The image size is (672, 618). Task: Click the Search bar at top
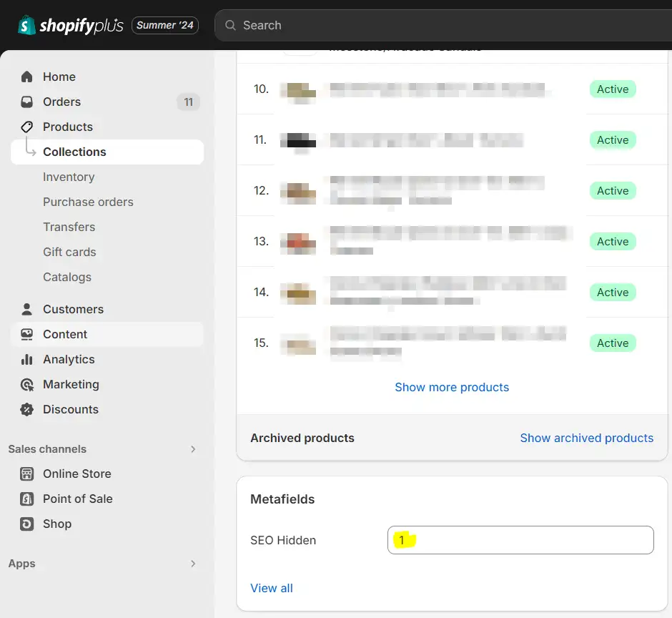[x=443, y=25]
